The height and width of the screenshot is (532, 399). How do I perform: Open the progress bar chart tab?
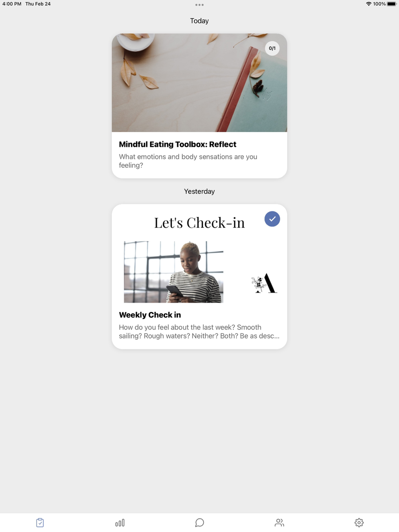[x=120, y=522]
